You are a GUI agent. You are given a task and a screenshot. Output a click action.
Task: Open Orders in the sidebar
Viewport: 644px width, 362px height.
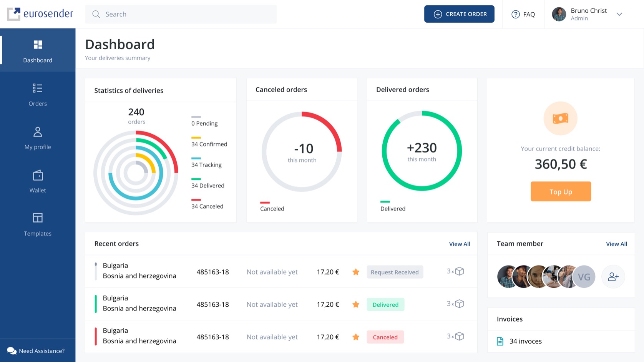[38, 95]
